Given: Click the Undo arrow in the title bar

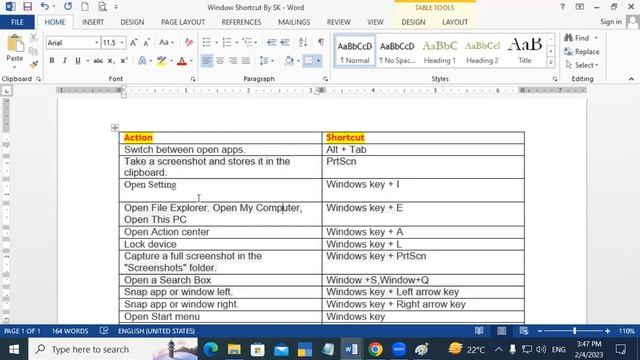Looking at the screenshot, I should coord(45,7).
